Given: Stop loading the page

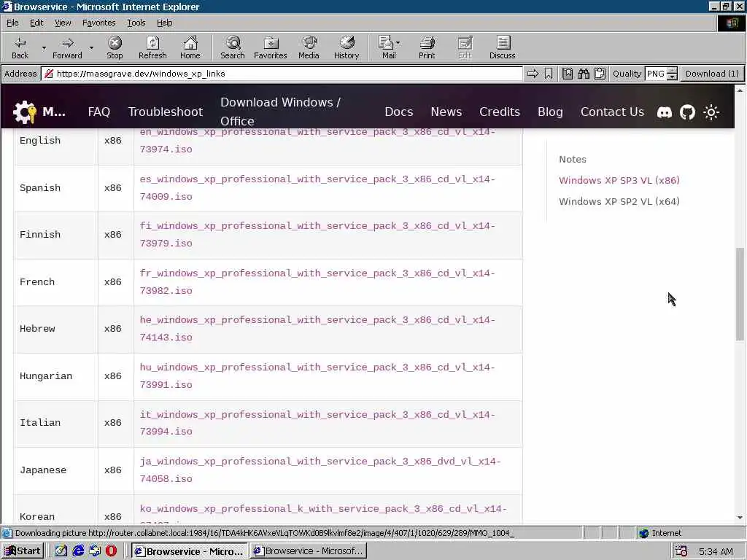Looking at the screenshot, I should (115, 47).
